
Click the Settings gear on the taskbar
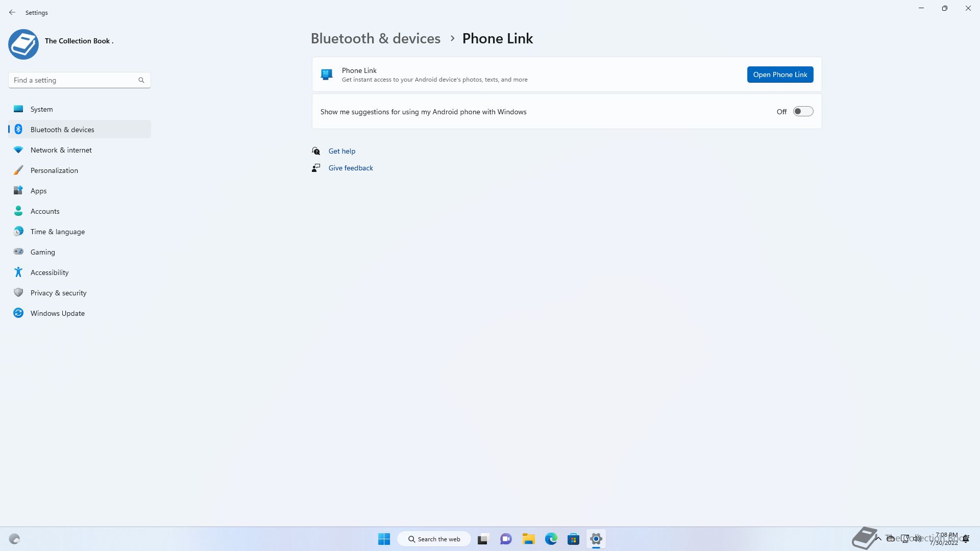point(596,539)
